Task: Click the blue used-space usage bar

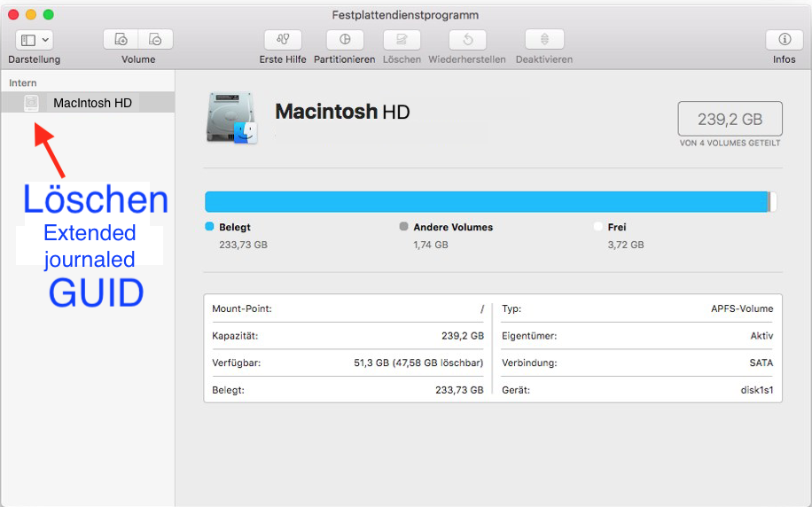Action: point(486,201)
